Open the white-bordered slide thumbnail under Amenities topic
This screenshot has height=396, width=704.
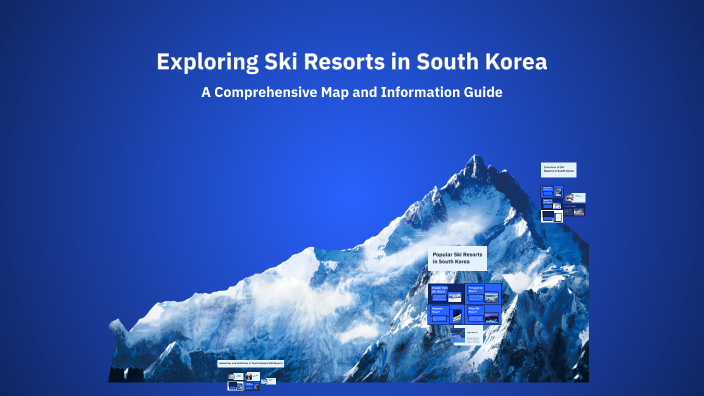tap(236, 386)
